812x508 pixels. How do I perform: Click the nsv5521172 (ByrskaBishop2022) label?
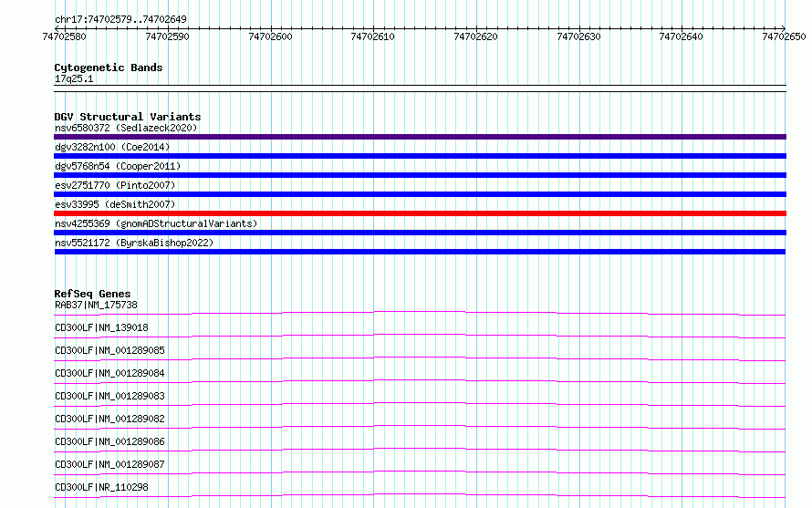[134, 243]
